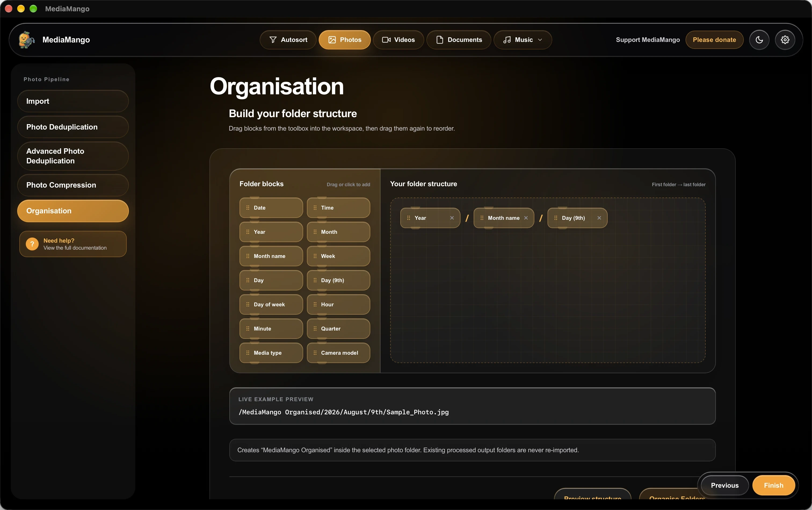Add the Date folder block
The image size is (812, 510).
click(271, 208)
